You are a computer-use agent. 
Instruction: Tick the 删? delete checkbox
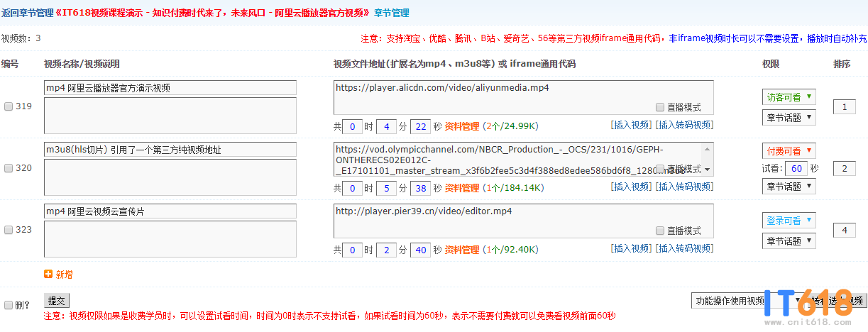[9, 305]
